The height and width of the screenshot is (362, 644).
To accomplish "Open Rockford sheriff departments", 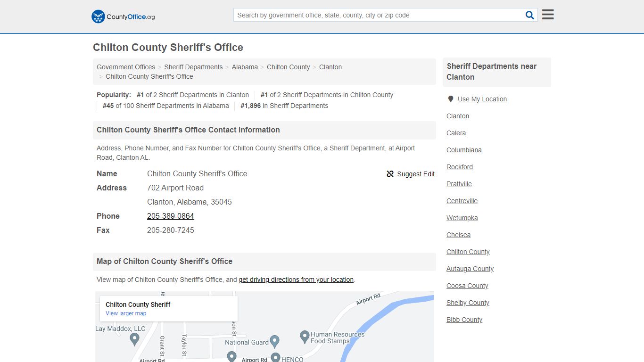I will coord(460,167).
